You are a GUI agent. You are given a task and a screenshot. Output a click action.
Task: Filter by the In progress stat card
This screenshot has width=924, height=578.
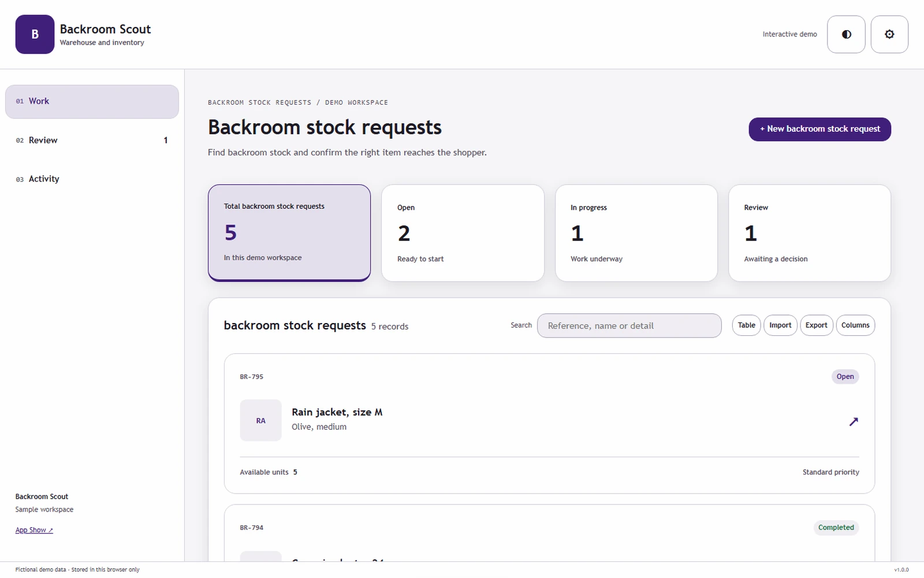pos(636,233)
